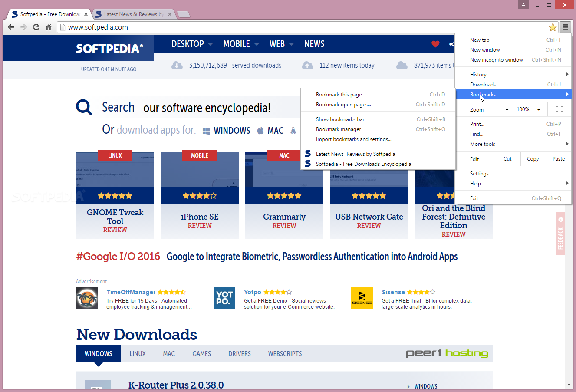Click Print in the Chrome menu
The width and height of the screenshot is (576, 392).
[x=513, y=124]
